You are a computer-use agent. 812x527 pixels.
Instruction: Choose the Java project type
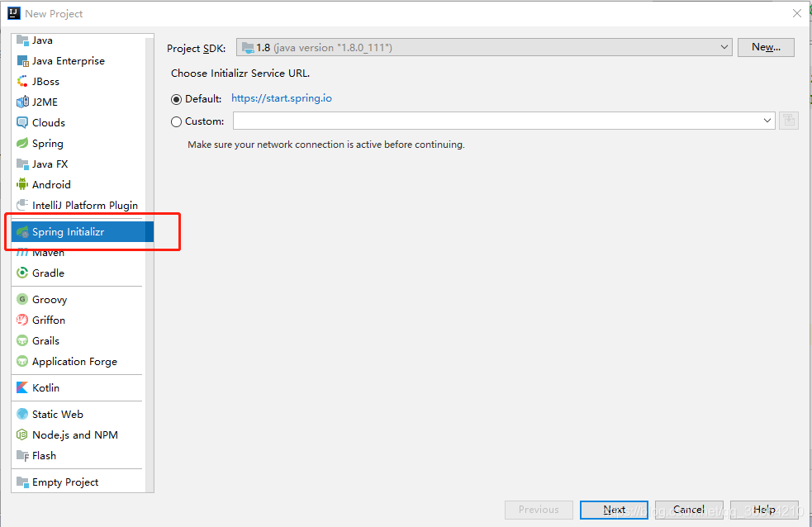coord(78,40)
